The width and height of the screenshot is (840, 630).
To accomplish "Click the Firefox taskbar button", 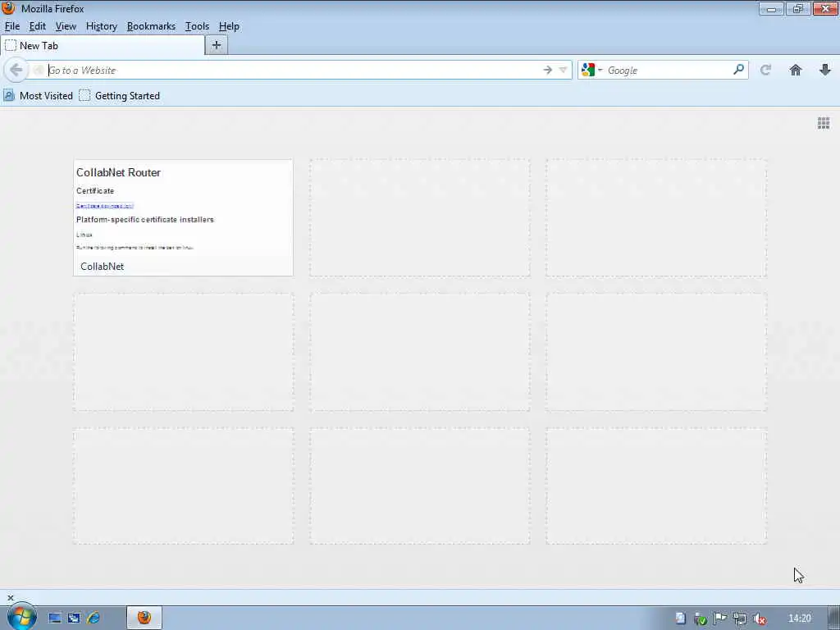I will (x=144, y=619).
